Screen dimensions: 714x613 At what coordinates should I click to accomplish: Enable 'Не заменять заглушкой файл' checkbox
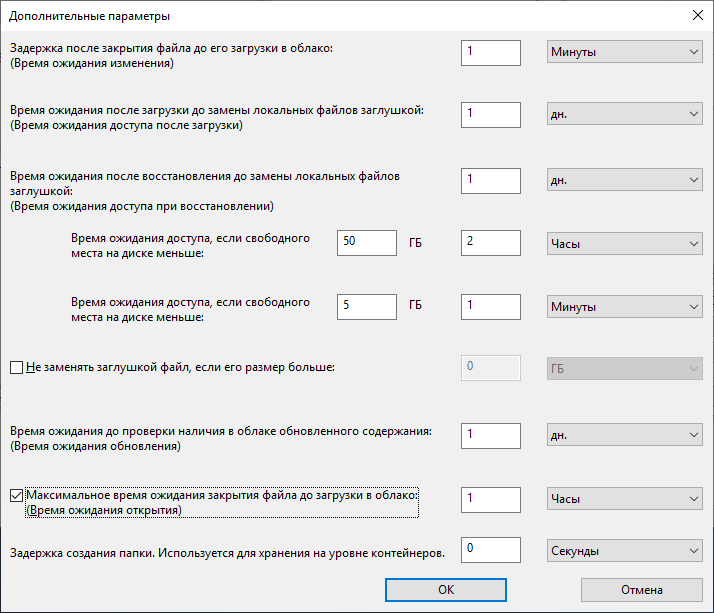click(x=16, y=368)
